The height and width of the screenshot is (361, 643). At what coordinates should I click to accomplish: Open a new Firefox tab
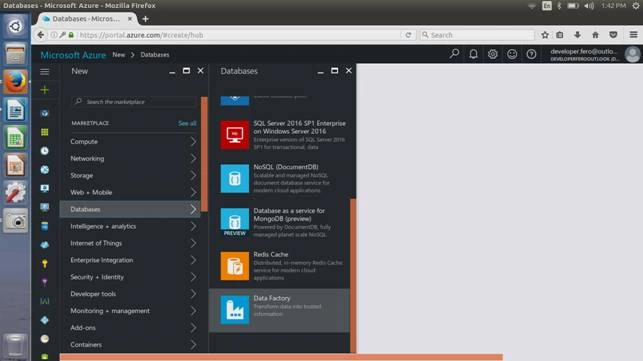pos(145,19)
